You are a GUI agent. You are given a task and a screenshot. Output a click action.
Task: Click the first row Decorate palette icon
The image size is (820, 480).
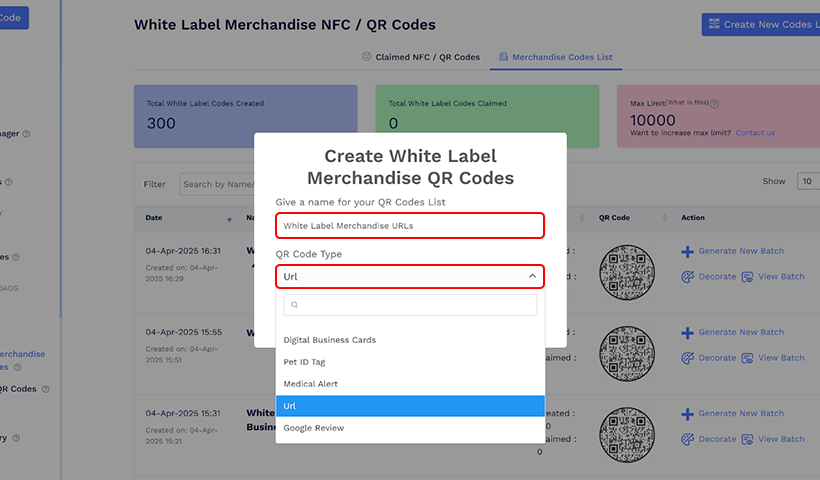coord(688,277)
